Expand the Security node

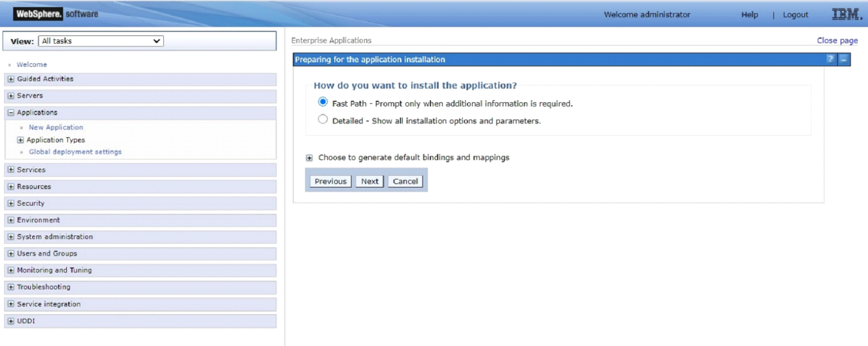coord(11,204)
